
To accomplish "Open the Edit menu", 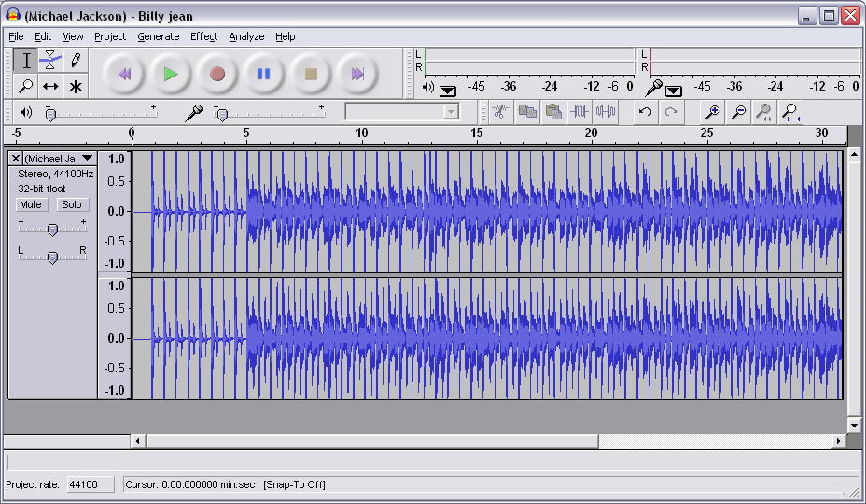I will pyautogui.click(x=43, y=36).
